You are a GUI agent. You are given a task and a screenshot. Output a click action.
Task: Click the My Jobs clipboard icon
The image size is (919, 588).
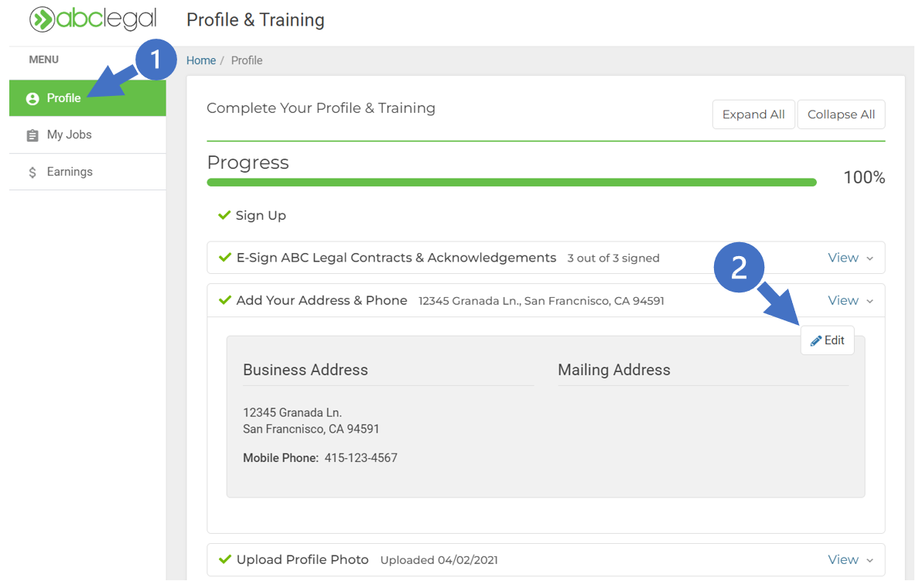coord(32,135)
